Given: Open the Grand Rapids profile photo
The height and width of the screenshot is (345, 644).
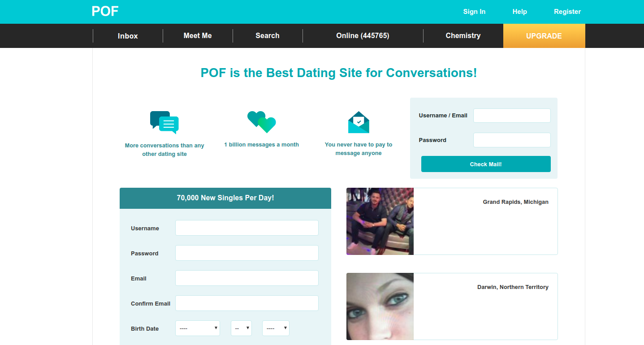Looking at the screenshot, I should click(x=380, y=221).
